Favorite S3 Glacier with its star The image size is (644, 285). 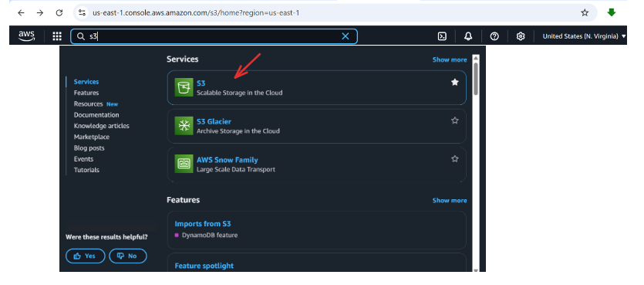455,120
